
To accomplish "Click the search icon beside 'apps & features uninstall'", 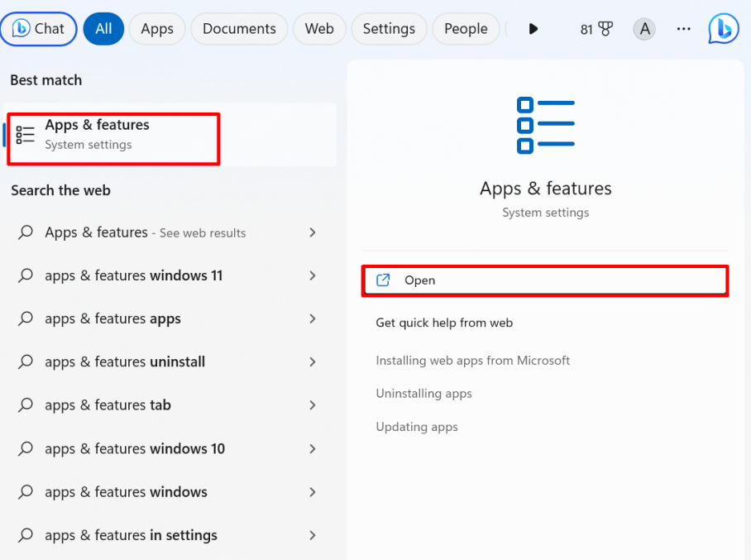I will pos(26,362).
